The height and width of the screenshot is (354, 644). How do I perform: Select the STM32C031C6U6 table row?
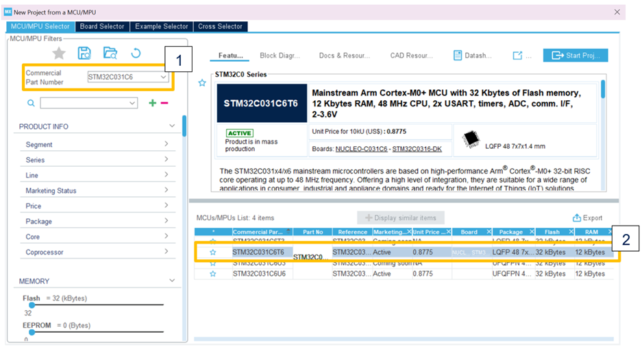pyautogui.click(x=404, y=274)
